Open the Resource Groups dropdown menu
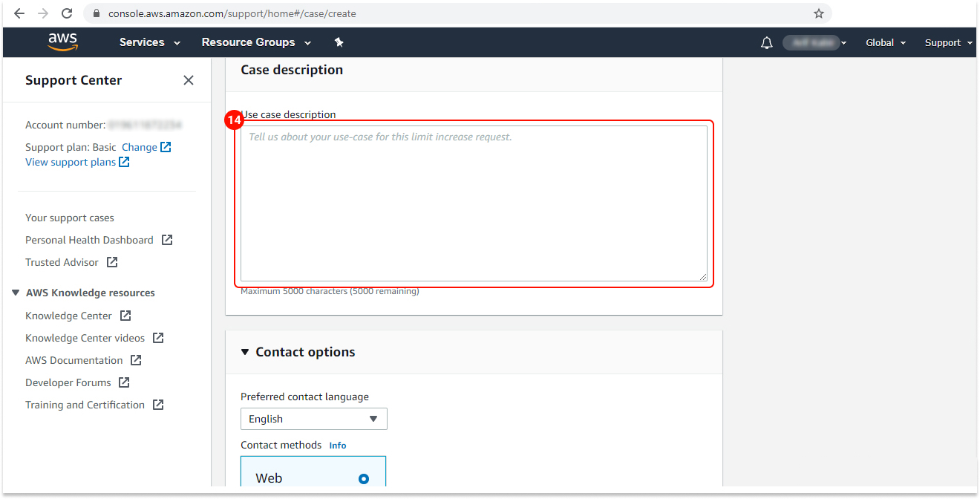This screenshot has width=980, height=499. [x=256, y=42]
